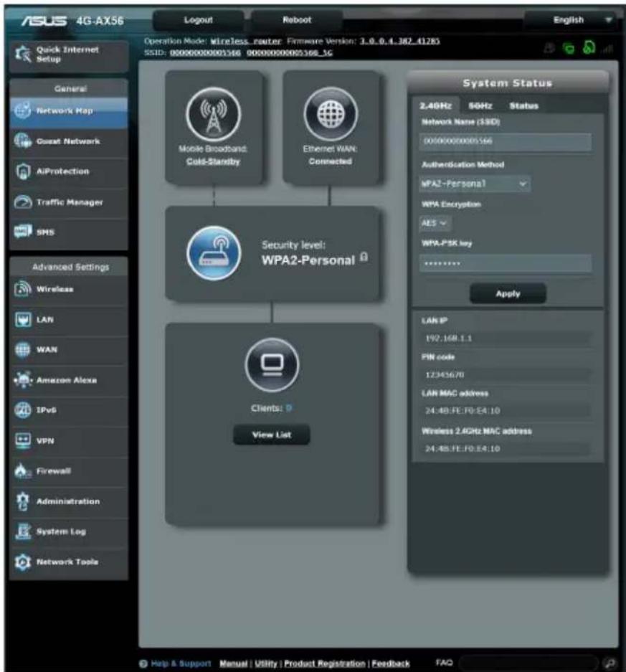Open Guest Network menu item

coord(69,141)
